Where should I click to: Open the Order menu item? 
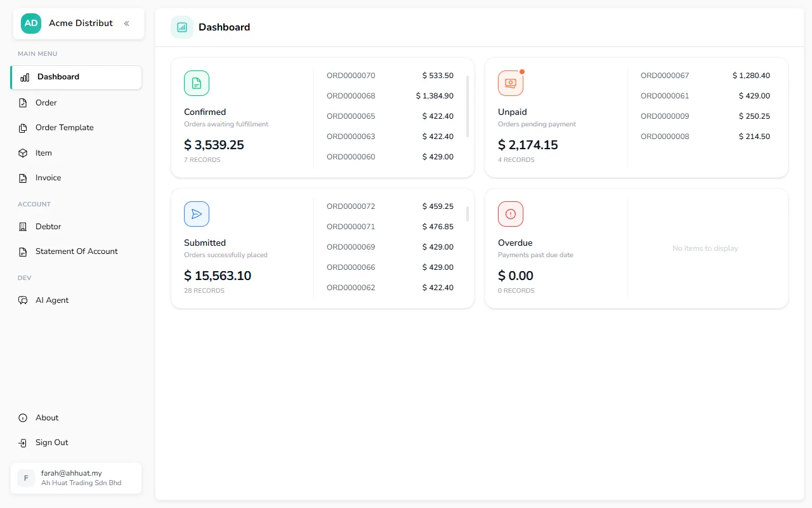(x=76, y=103)
